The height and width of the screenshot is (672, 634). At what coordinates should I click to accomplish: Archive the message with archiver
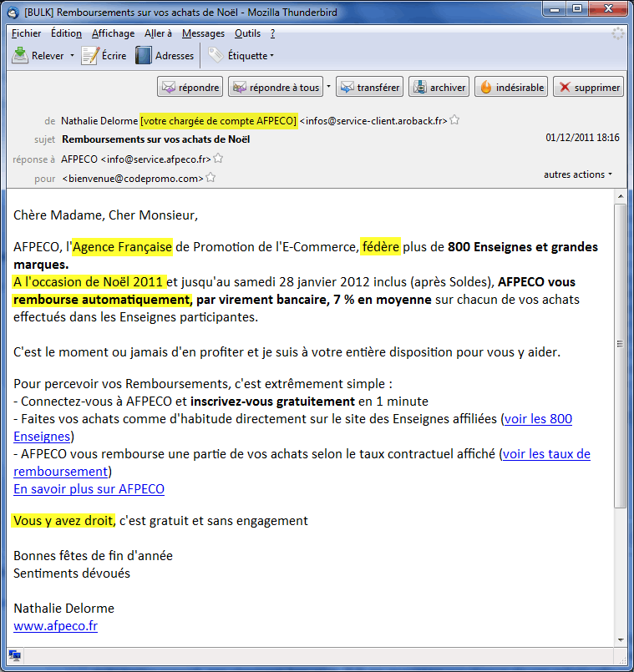tap(439, 87)
